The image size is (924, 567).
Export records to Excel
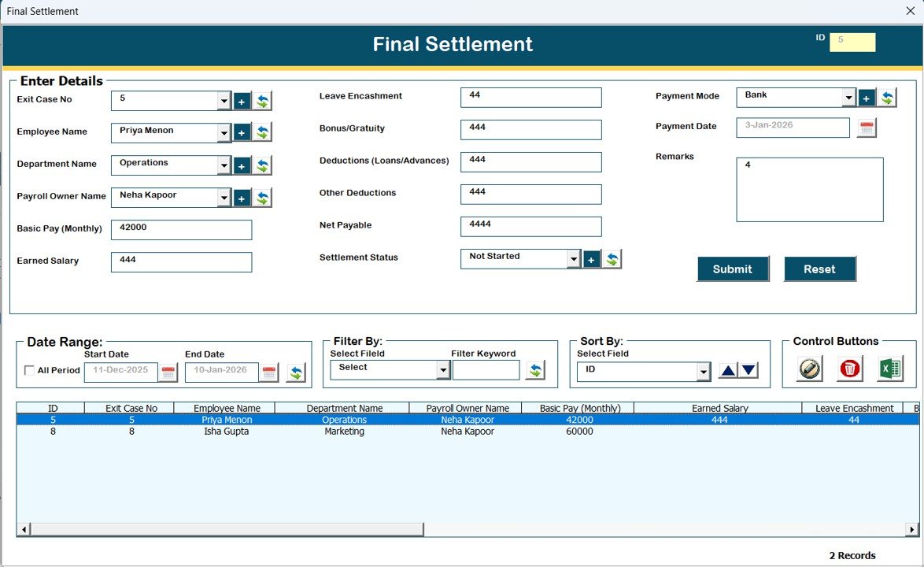tap(890, 369)
